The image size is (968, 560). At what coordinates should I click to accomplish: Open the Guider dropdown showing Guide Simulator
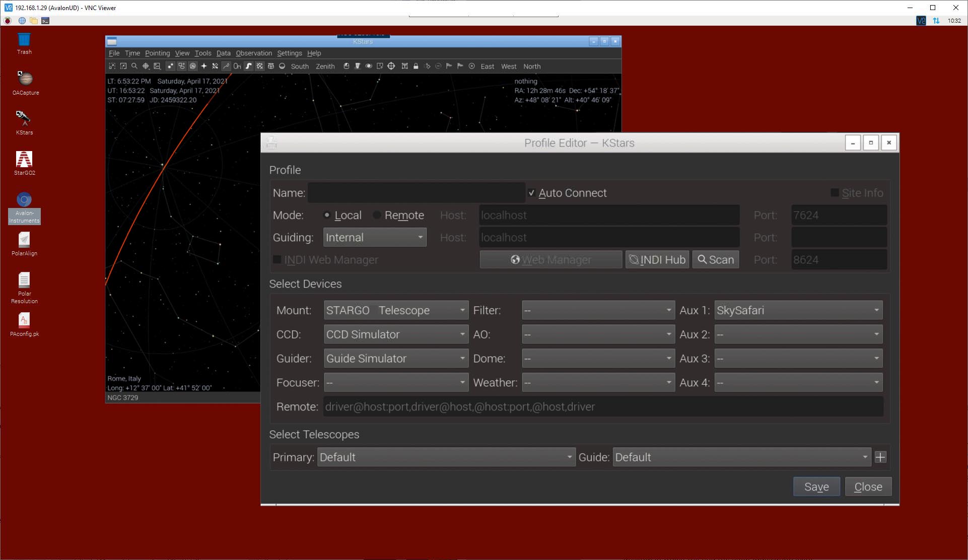point(396,359)
